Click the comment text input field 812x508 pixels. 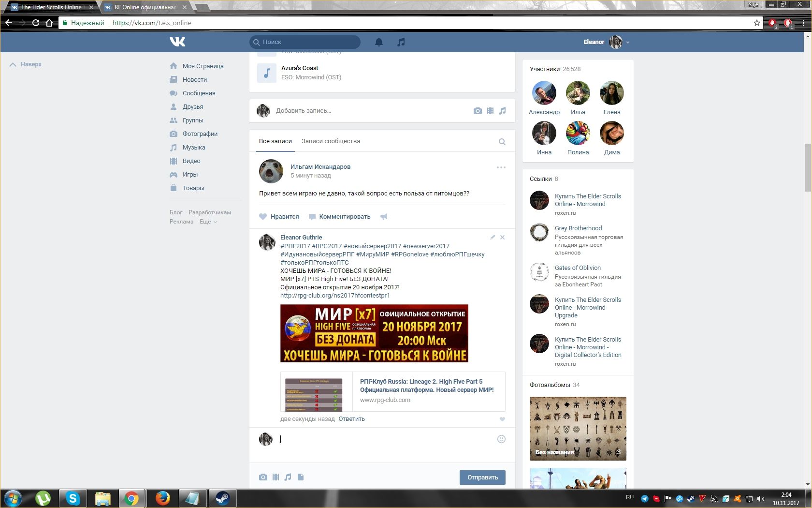point(387,439)
